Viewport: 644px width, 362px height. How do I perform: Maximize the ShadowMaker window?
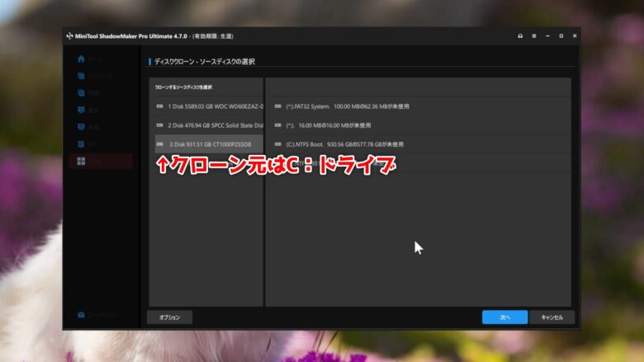coord(561,36)
